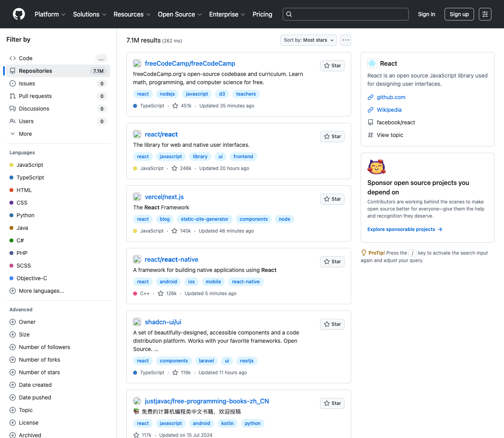Star the freeCodeCamp/freeCodeCamp repository
The image size is (504, 438).
tap(332, 66)
